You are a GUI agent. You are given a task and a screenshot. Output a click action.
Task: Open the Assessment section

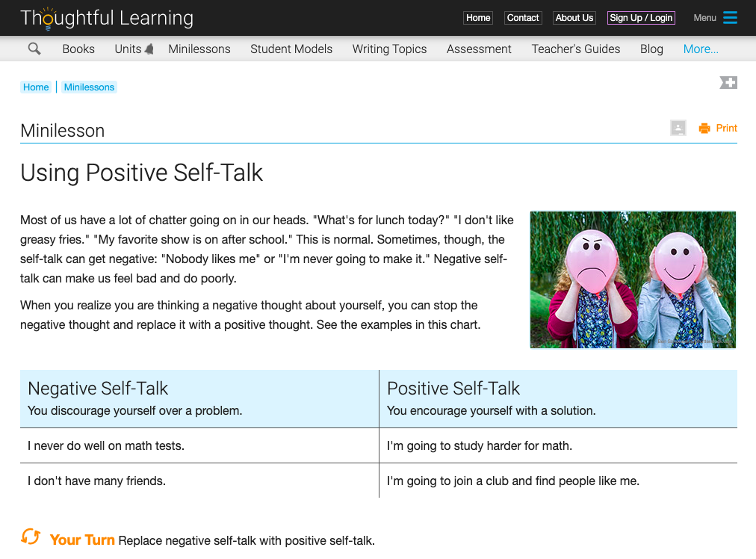478,49
